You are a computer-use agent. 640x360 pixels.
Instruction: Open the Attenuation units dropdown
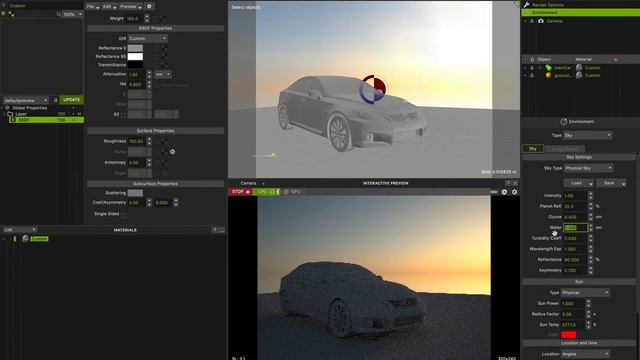[162, 74]
